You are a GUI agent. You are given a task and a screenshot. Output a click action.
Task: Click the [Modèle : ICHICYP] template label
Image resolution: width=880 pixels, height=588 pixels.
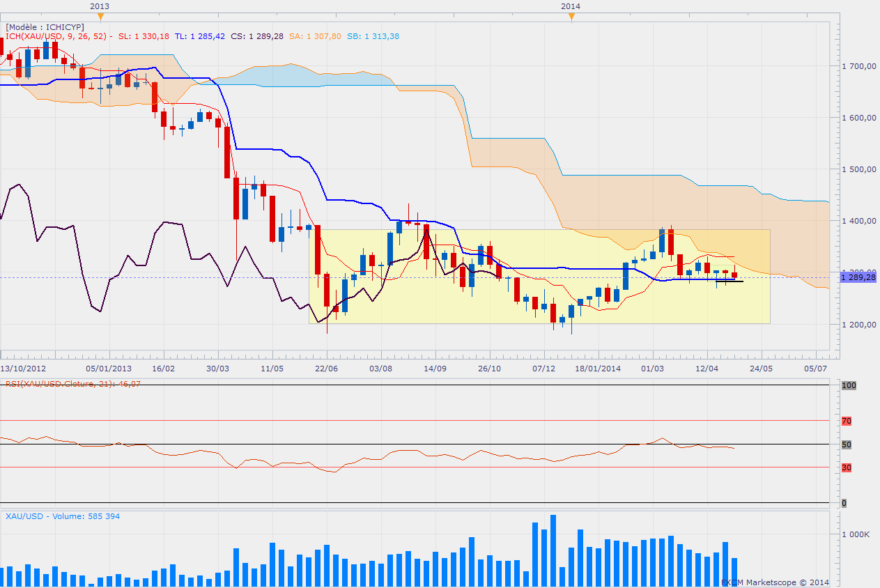[45, 27]
